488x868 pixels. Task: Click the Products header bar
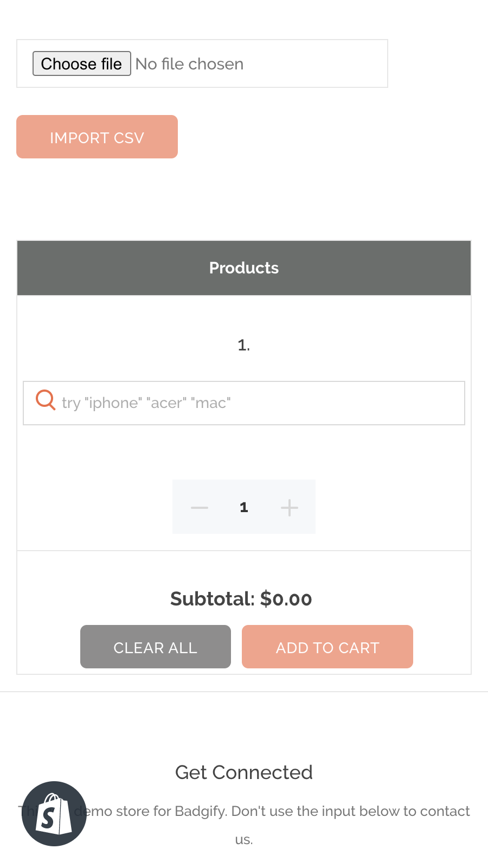tap(244, 267)
